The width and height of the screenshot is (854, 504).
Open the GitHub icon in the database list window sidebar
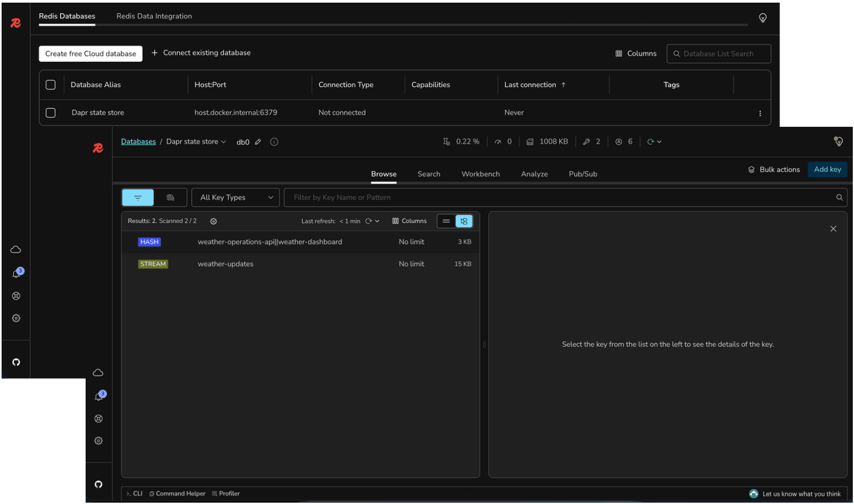click(16, 362)
